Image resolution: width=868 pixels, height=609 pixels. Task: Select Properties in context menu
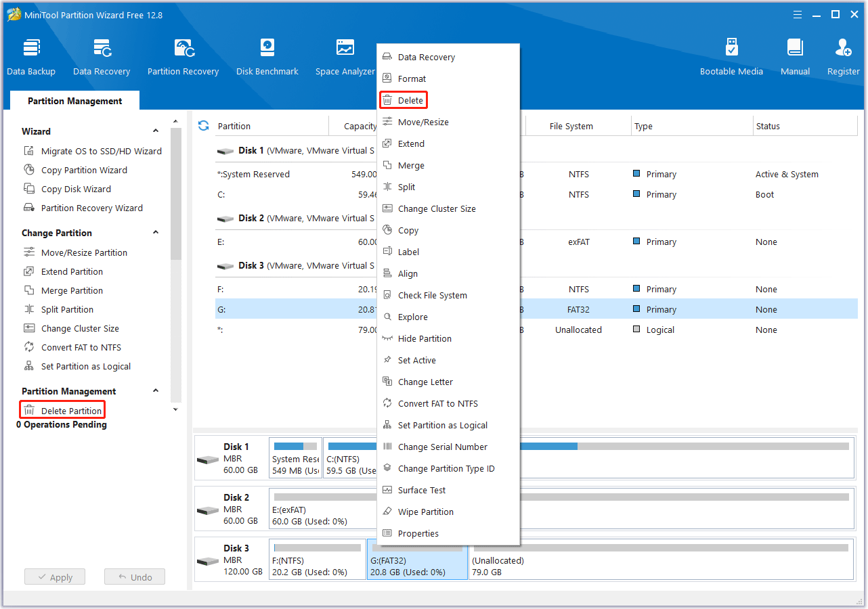tap(448, 534)
